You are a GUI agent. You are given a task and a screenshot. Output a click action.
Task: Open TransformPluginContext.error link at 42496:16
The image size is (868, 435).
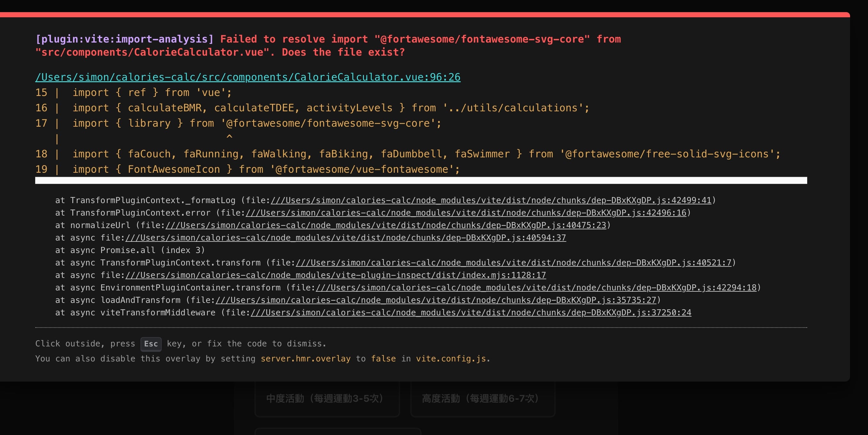[x=466, y=213]
